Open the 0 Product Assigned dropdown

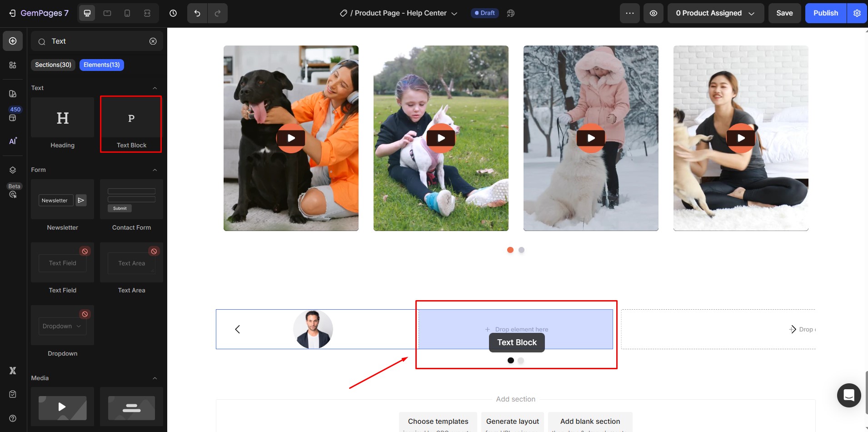tap(715, 13)
